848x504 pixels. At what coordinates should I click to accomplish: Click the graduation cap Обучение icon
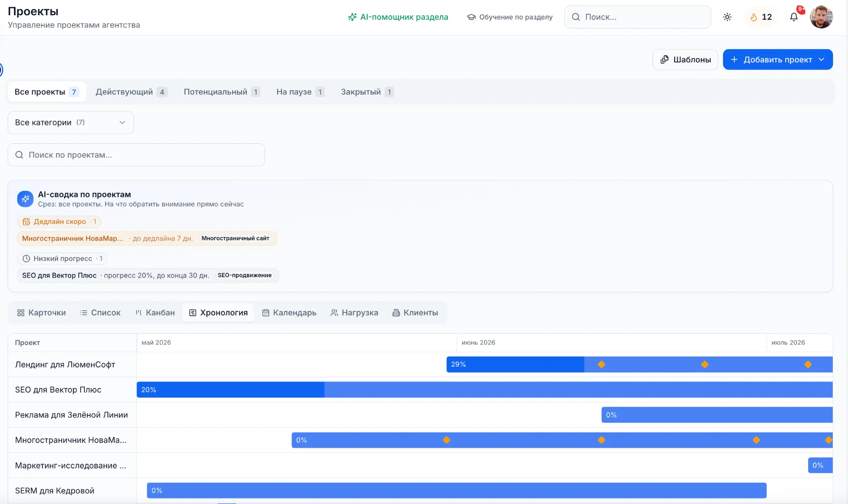pos(471,17)
